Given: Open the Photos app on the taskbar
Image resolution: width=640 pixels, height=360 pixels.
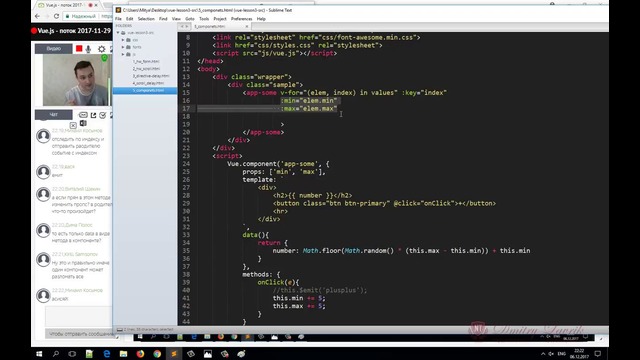Looking at the screenshot, I should point(208,354).
